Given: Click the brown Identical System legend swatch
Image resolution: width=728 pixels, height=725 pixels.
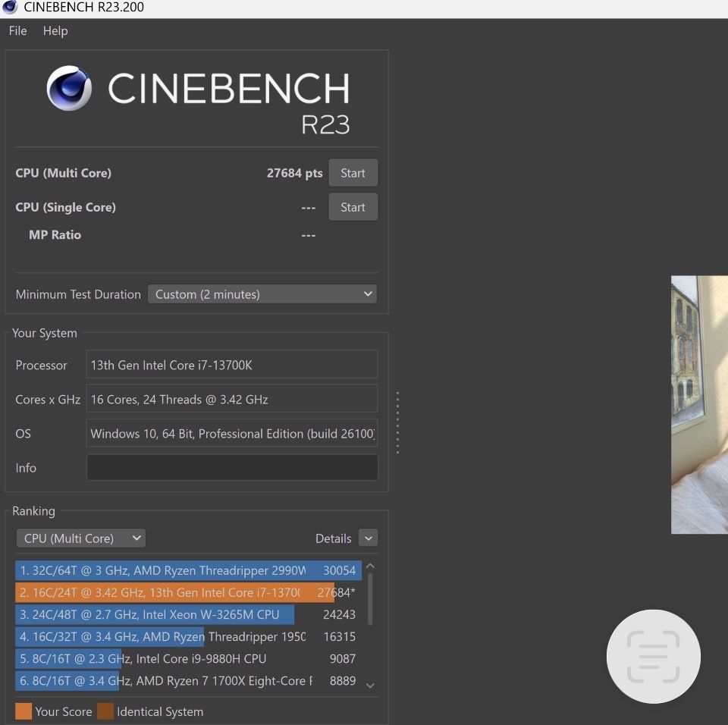Looking at the screenshot, I should coord(105,711).
